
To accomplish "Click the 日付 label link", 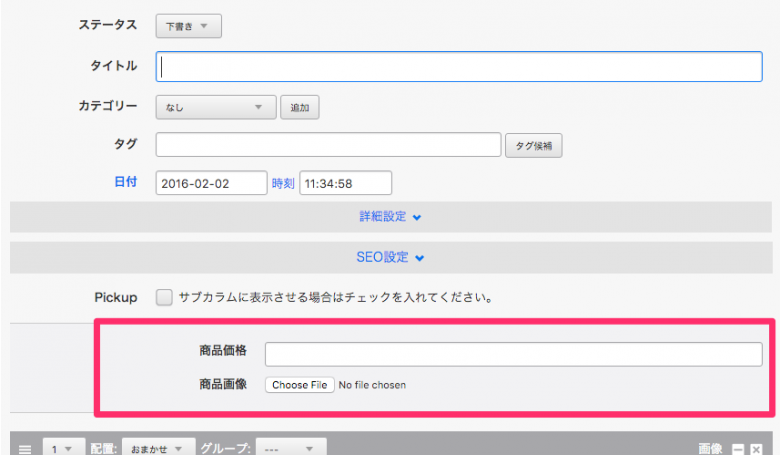I will pos(125,182).
